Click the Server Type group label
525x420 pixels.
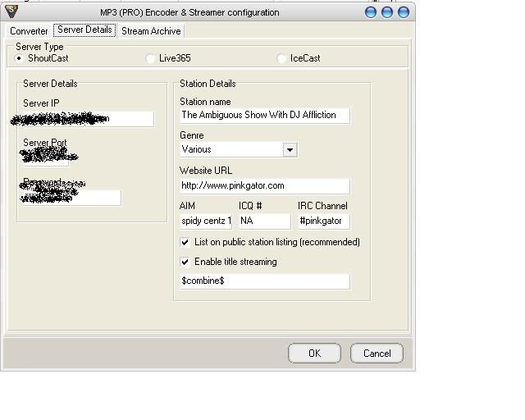(x=39, y=47)
